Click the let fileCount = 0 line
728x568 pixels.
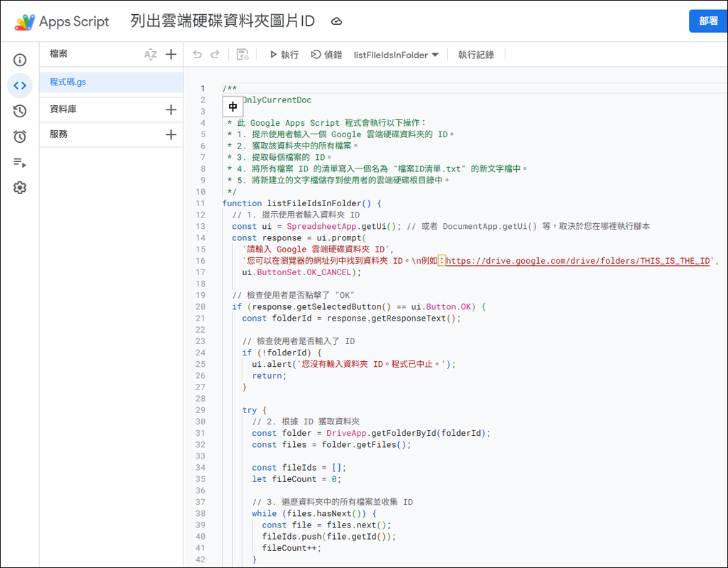tap(296, 479)
